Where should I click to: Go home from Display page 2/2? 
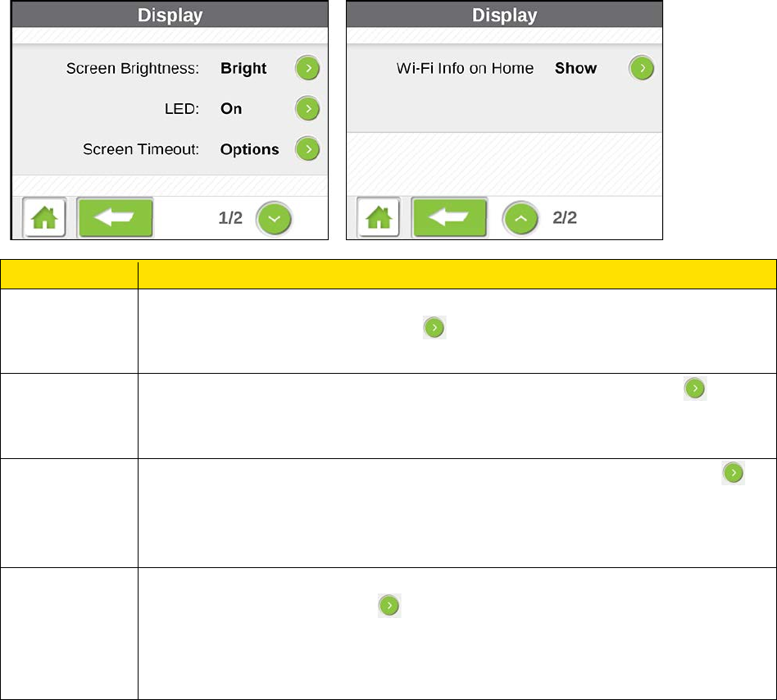coord(379,217)
